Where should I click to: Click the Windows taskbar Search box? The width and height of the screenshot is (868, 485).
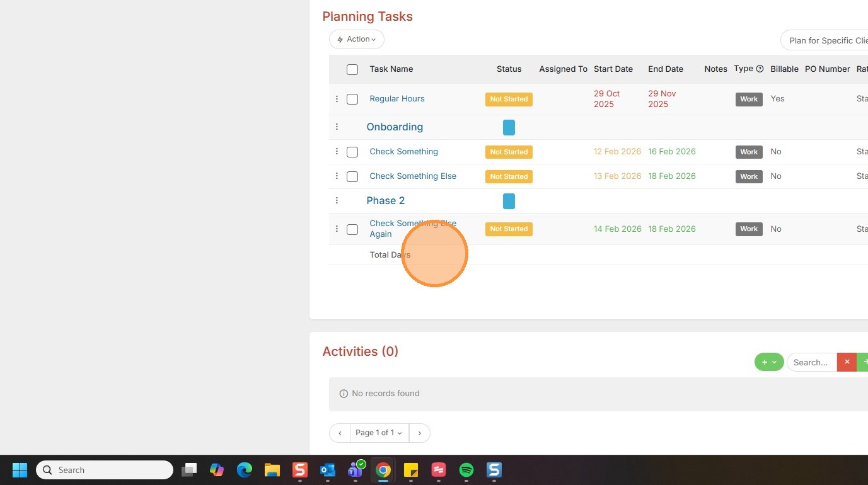click(105, 470)
